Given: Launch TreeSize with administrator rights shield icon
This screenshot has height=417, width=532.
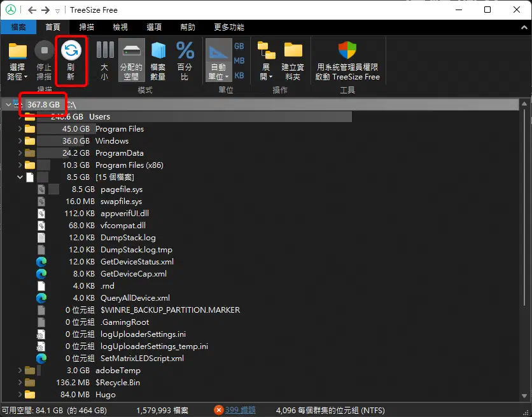Looking at the screenshot, I should (347, 51).
